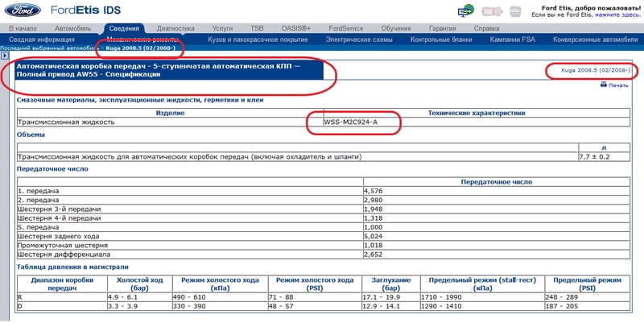Viewport: 644px width, 323px height.
Task: Click the stall kPa value 1710 - 1990
Action: pos(441,297)
